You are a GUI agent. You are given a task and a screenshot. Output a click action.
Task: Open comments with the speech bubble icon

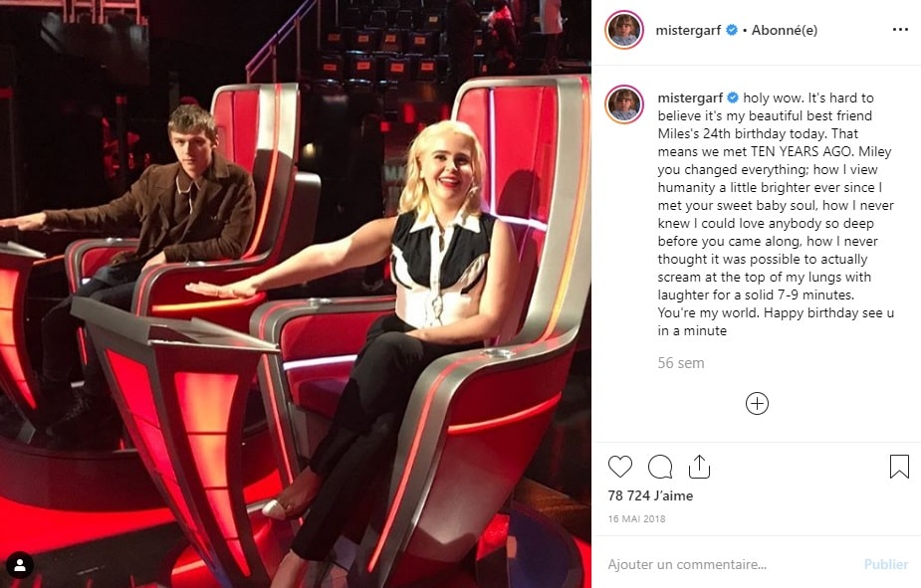point(659,467)
